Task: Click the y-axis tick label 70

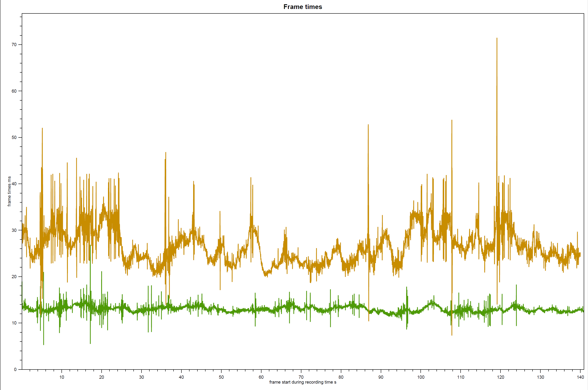Action: (x=14, y=45)
